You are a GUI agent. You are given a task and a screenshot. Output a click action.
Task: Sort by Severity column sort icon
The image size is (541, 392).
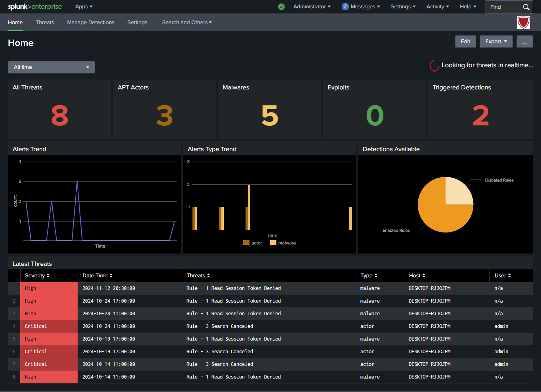click(48, 276)
